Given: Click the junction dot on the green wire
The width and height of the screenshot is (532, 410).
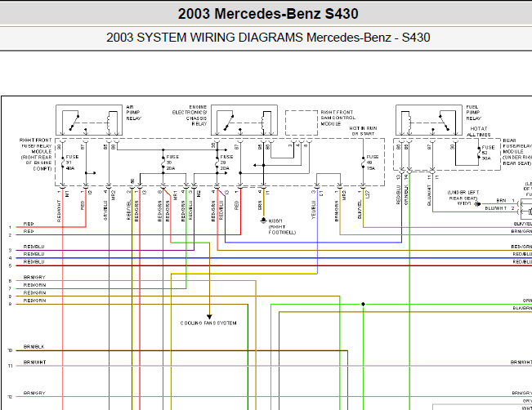Looking at the screenshot, I should tap(363, 304).
